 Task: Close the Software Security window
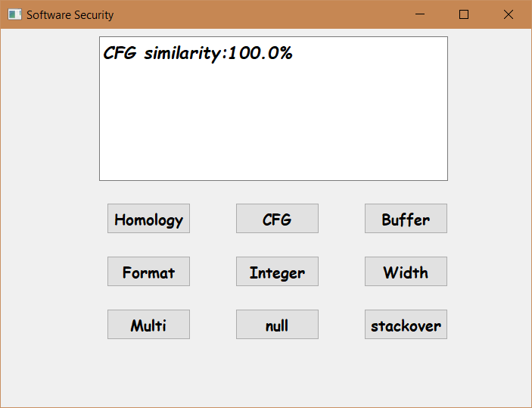coord(509,14)
